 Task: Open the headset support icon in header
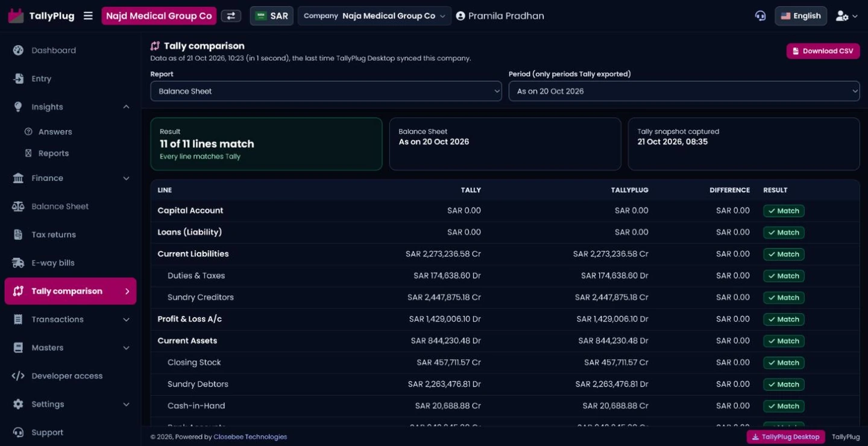pyautogui.click(x=760, y=16)
